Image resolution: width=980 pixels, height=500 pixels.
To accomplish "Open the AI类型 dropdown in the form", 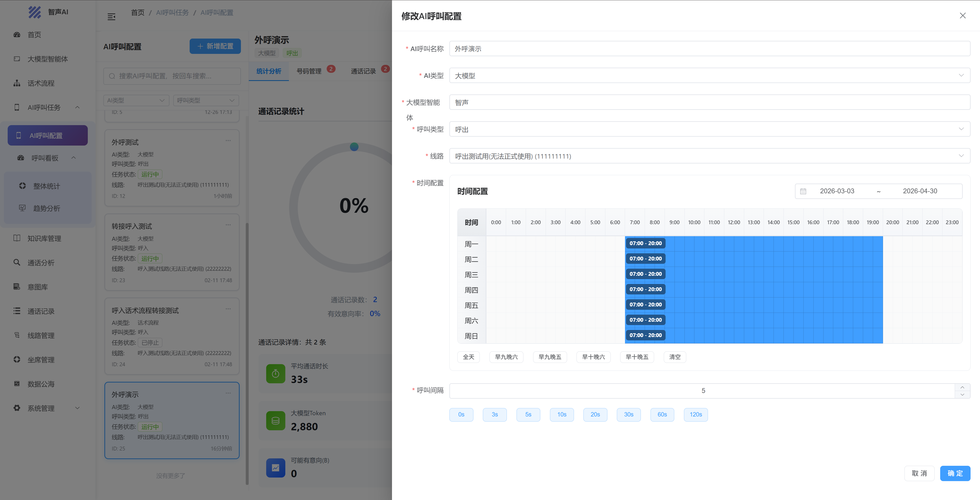I will click(x=709, y=75).
